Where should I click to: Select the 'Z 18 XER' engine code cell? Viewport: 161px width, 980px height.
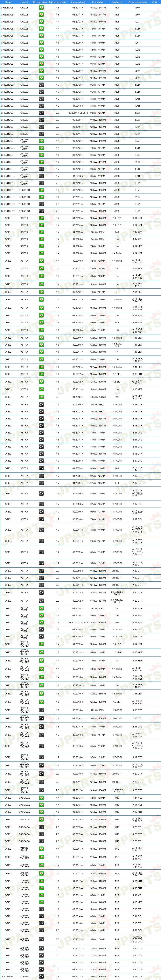pos(138,623)
